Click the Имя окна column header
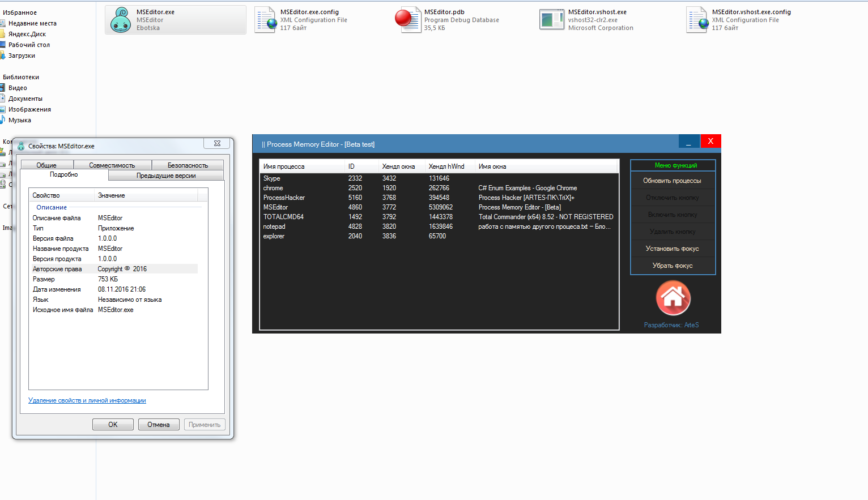Viewport: 868px width, 500px height. pyautogui.click(x=546, y=166)
